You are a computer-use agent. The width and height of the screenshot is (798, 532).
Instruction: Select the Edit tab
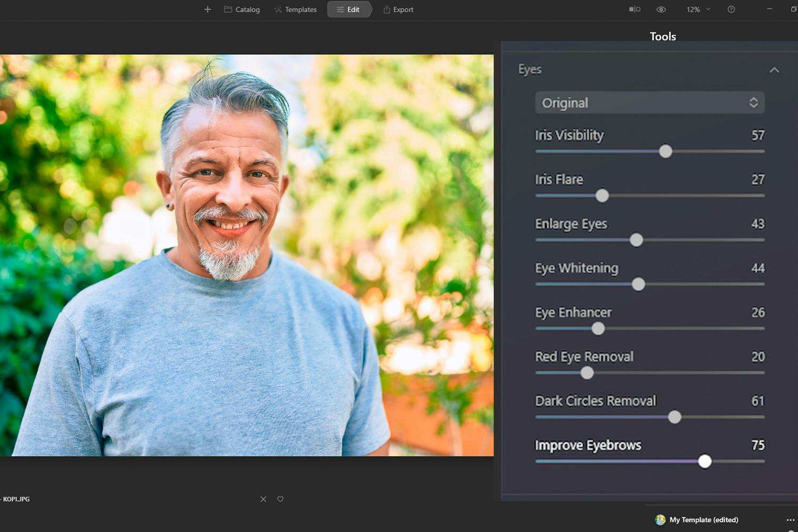coord(348,10)
